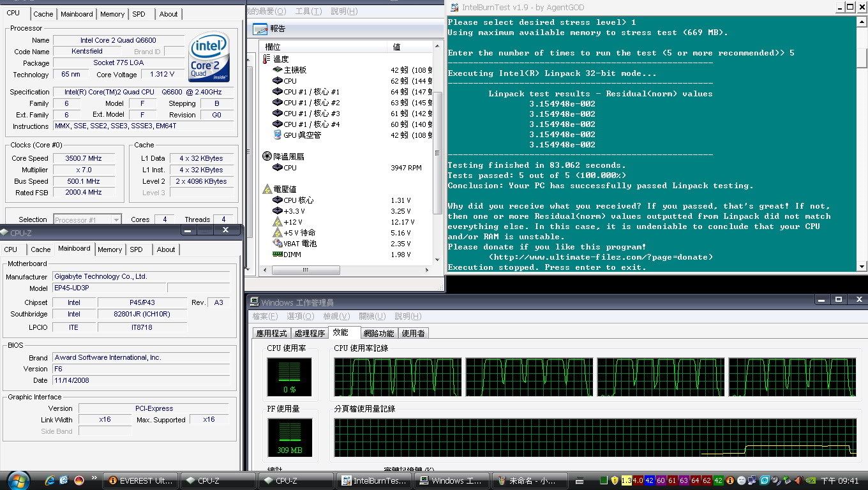This screenshot has height=490, width=868.
Task: Click the CPU fan value 3947 RPM
Action: pyautogui.click(x=406, y=168)
